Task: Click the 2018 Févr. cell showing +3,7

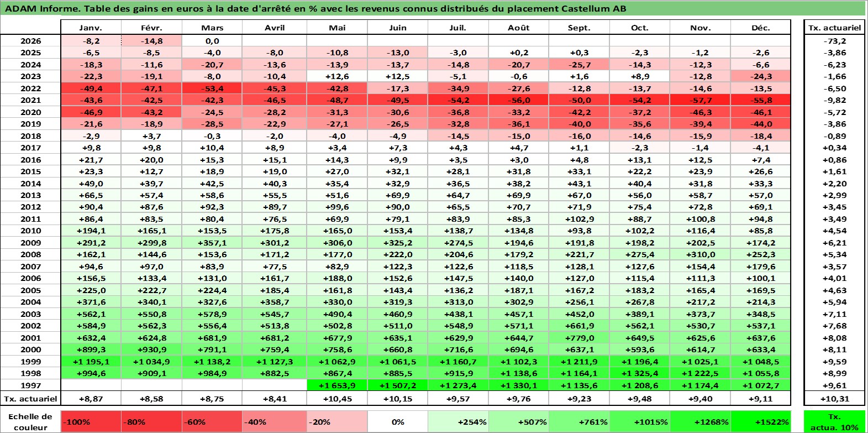Action: pos(151,136)
